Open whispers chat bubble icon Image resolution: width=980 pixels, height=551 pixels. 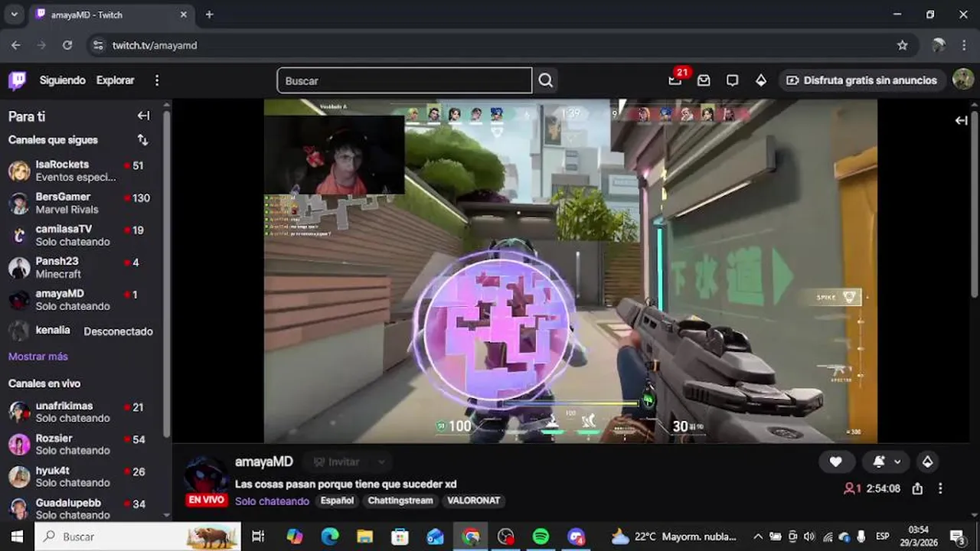(732, 80)
